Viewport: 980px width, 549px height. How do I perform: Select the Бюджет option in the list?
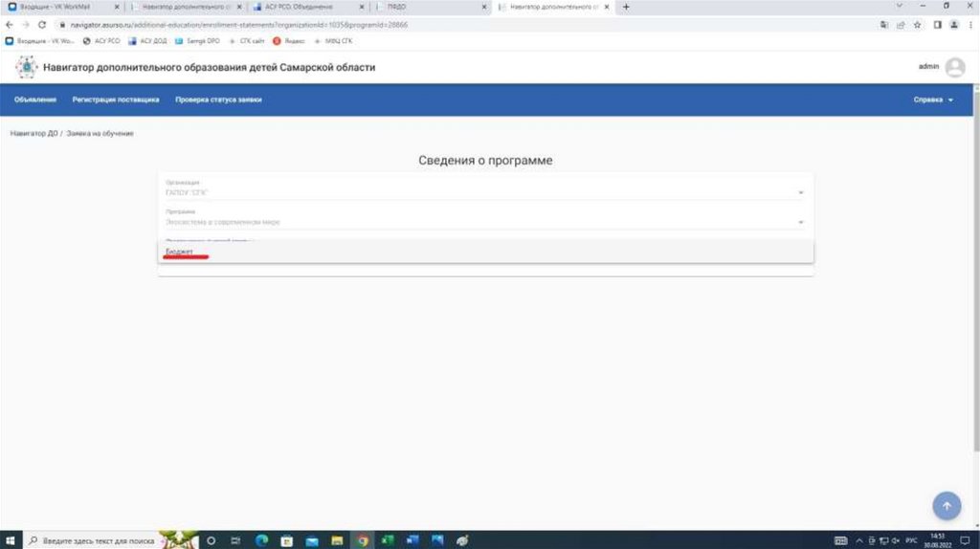[x=180, y=252]
